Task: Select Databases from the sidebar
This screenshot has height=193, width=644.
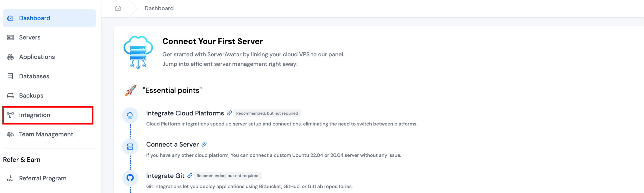Action: 34,76
